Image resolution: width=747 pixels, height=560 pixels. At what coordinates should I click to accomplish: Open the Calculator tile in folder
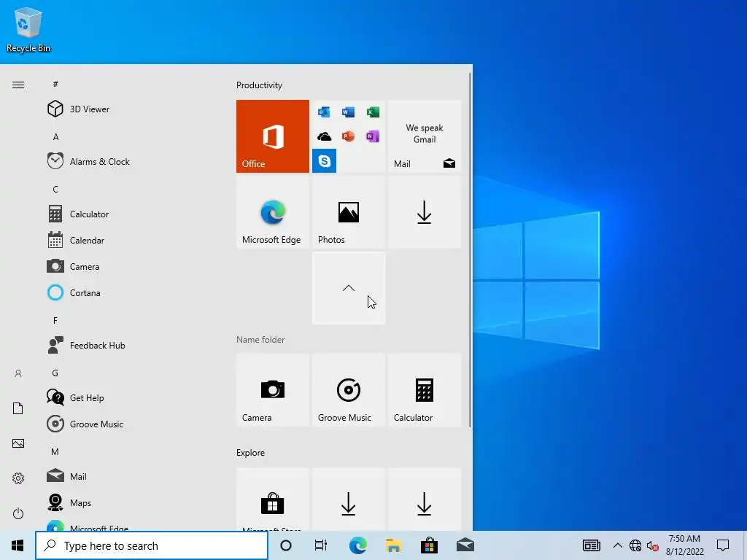coord(425,389)
